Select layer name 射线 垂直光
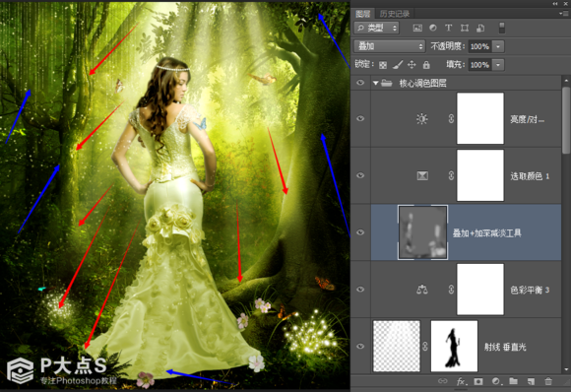 click(505, 347)
